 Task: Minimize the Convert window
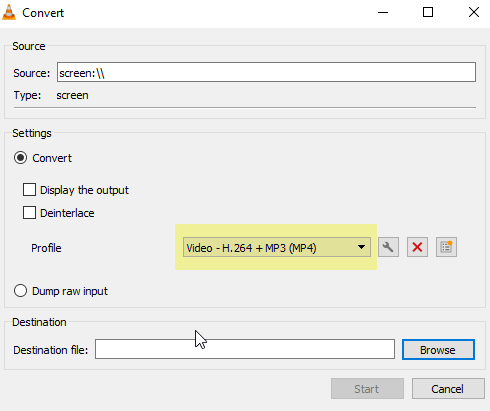[383, 13]
